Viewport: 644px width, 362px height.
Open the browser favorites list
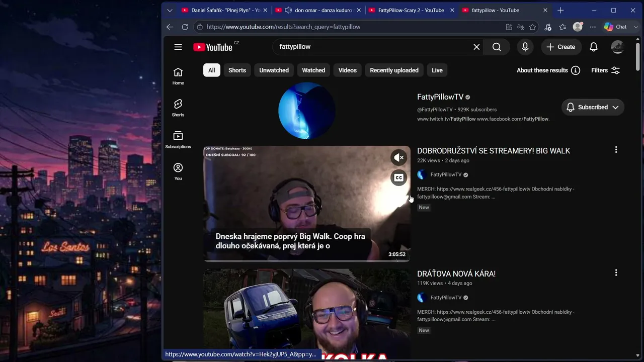(562, 27)
